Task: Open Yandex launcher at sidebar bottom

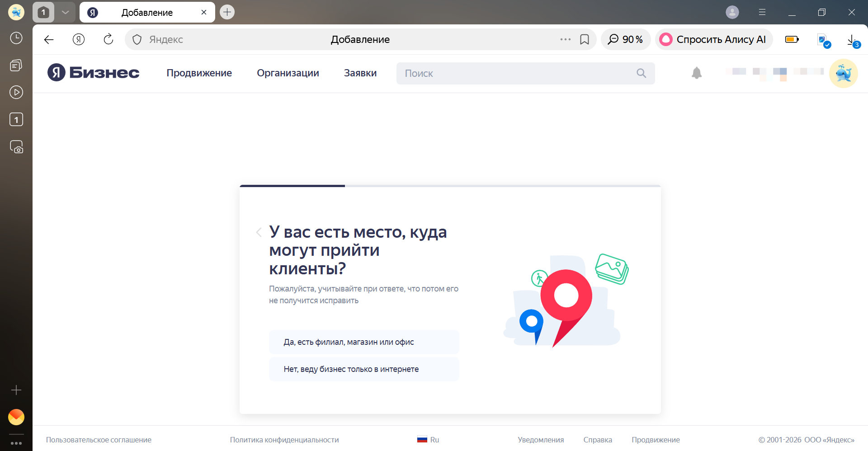Action: [16, 417]
